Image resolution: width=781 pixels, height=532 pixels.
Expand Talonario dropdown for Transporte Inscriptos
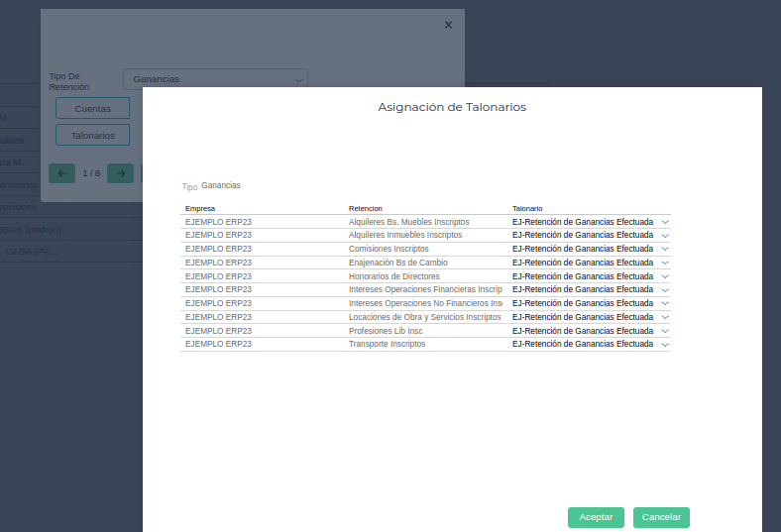pos(665,345)
